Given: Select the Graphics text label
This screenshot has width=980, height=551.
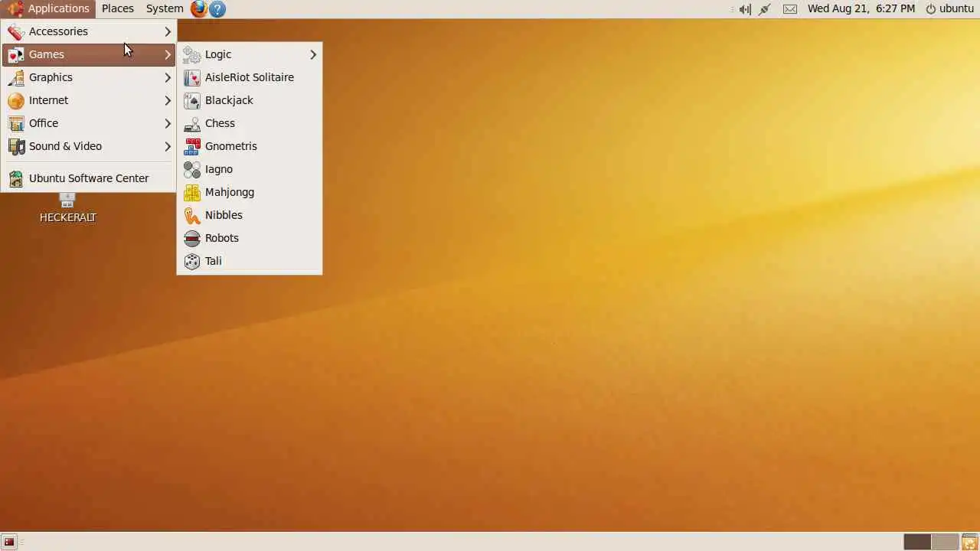Looking at the screenshot, I should point(51,77).
